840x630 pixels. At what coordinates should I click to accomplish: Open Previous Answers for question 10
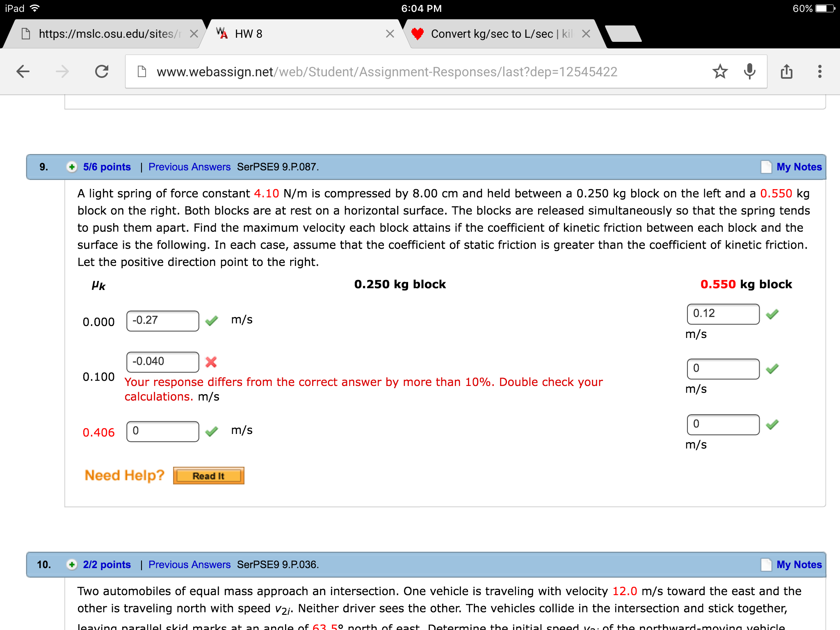click(189, 565)
